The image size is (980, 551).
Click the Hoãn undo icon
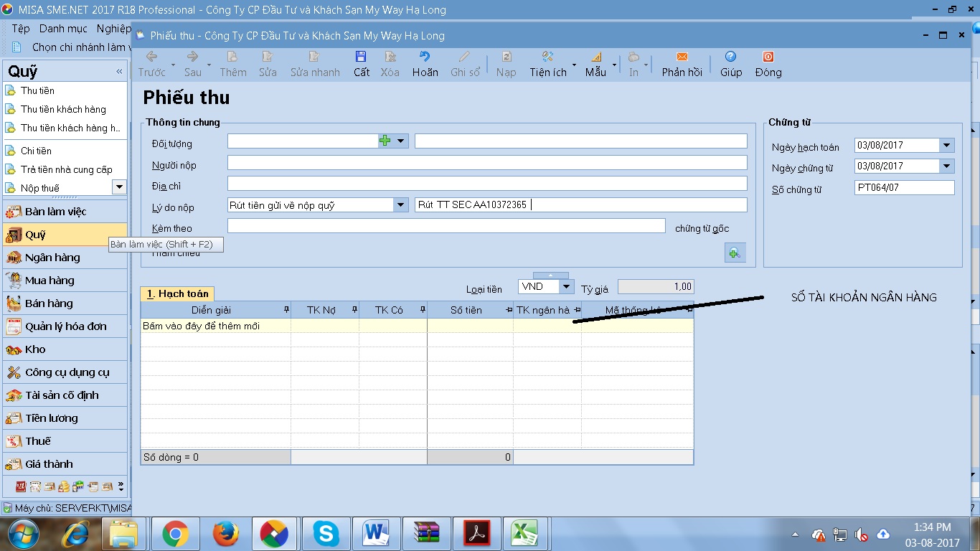[x=425, y=57]
